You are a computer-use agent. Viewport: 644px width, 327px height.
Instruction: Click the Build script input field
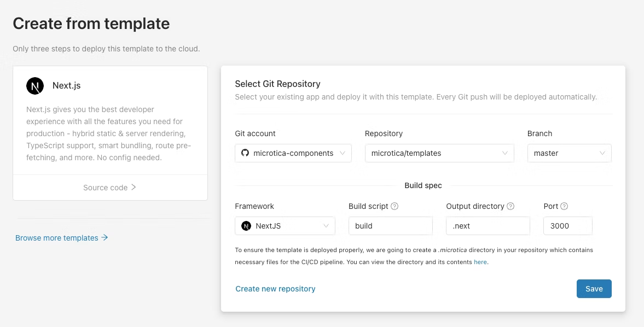pyautogui.click(x=391, y=226)
